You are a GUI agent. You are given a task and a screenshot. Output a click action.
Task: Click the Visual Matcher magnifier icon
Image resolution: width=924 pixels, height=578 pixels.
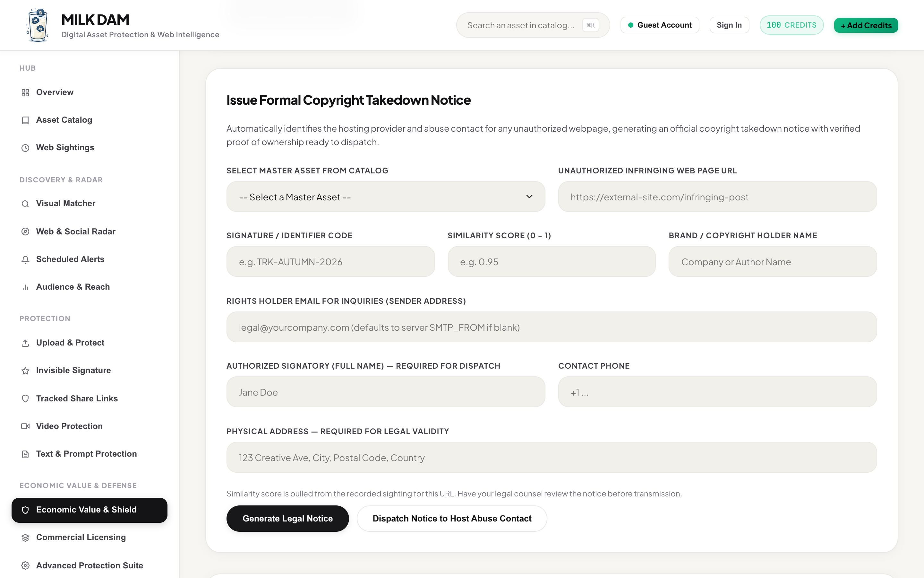click(25, 204)
